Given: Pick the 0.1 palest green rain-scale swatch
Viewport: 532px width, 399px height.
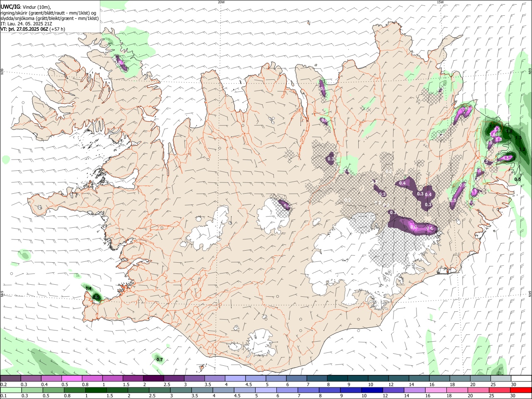Looking at the screenshot, I should pyautogui.click(x=11, y=390).
